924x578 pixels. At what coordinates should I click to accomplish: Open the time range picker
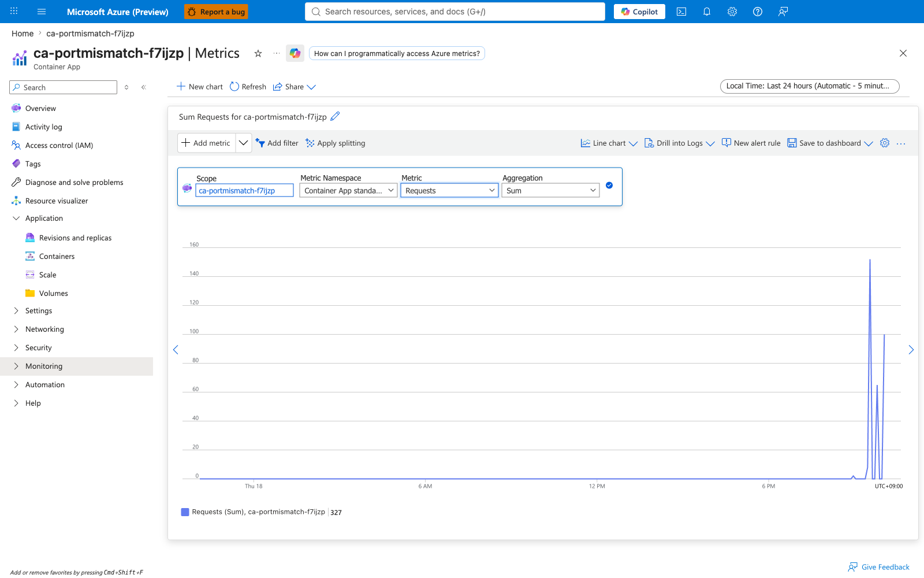coord(810,86)
